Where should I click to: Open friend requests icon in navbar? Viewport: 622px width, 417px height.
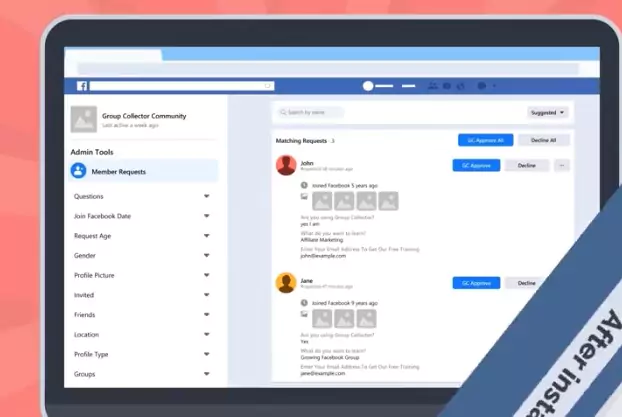(432, 86)
